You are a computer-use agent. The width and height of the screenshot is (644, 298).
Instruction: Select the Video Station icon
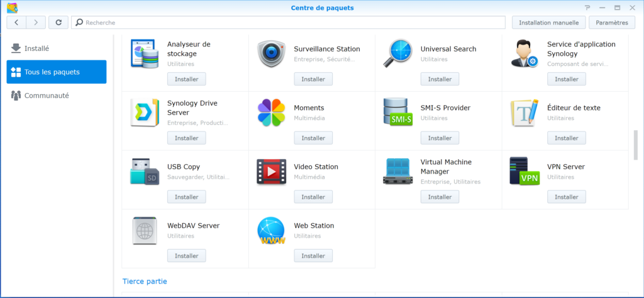click(x=272, y=172)
